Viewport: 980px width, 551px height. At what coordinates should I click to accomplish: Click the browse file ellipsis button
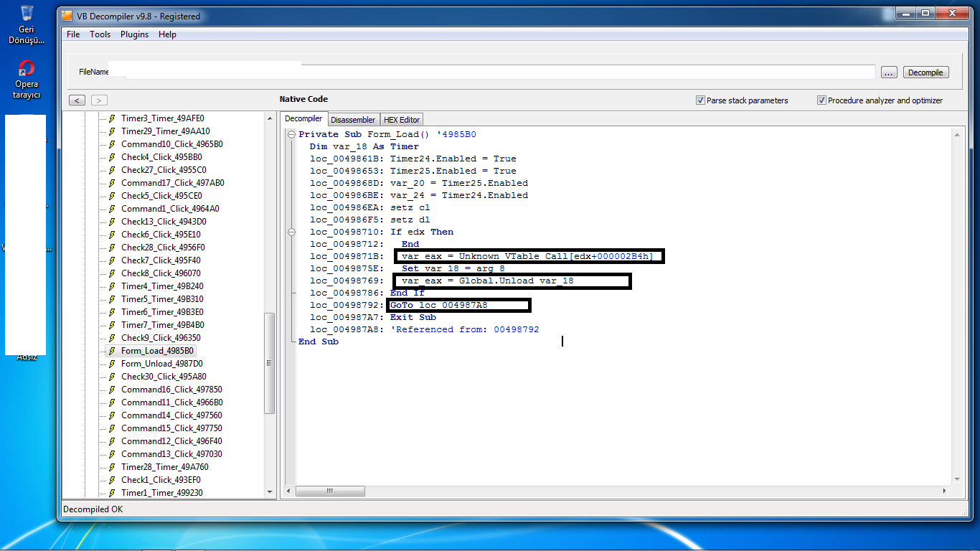888,72
